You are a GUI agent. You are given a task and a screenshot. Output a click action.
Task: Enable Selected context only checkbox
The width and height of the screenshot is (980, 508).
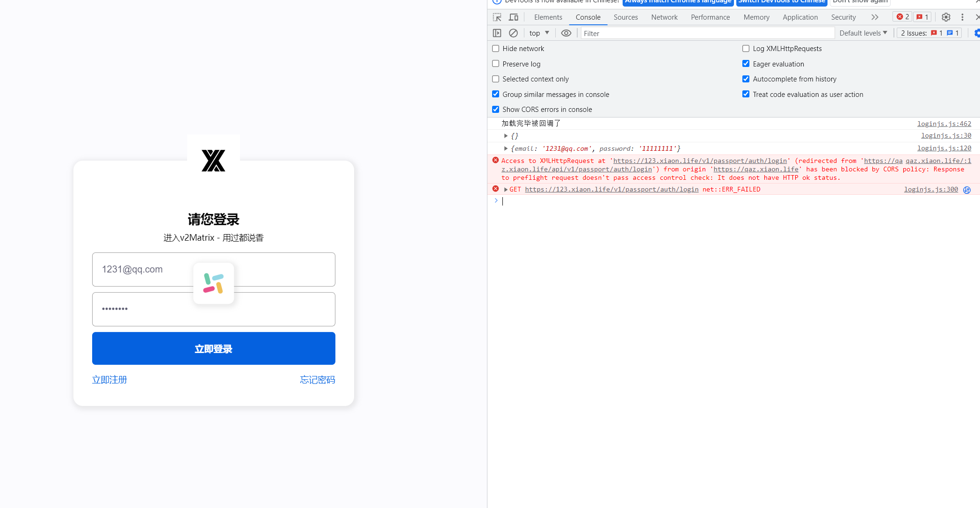pos(496,79)
